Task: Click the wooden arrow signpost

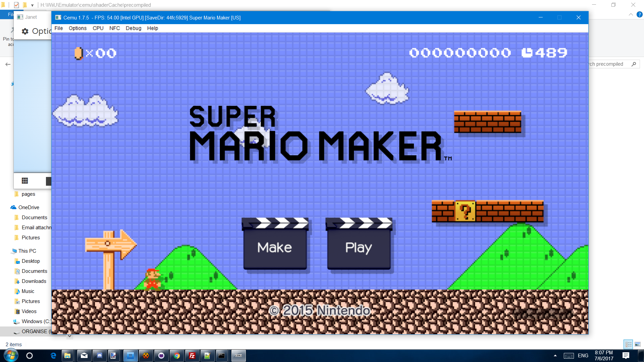Action: [x=111, y=260]
